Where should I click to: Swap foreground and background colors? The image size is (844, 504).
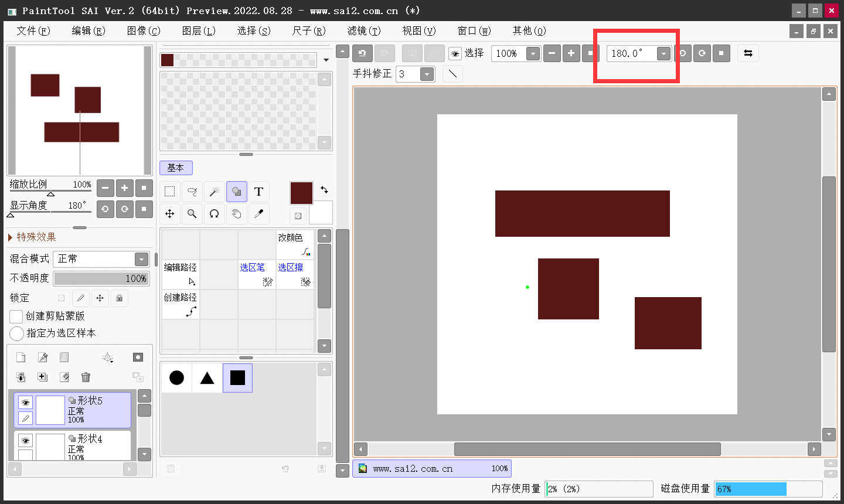[x=324, y=189]
